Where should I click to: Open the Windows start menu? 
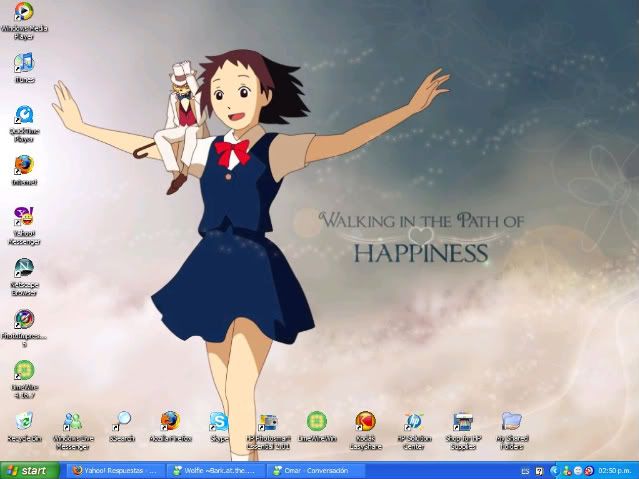pos(30,470)
